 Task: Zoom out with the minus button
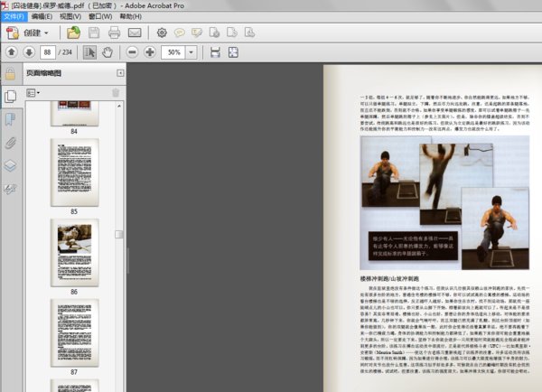[132, 53]
